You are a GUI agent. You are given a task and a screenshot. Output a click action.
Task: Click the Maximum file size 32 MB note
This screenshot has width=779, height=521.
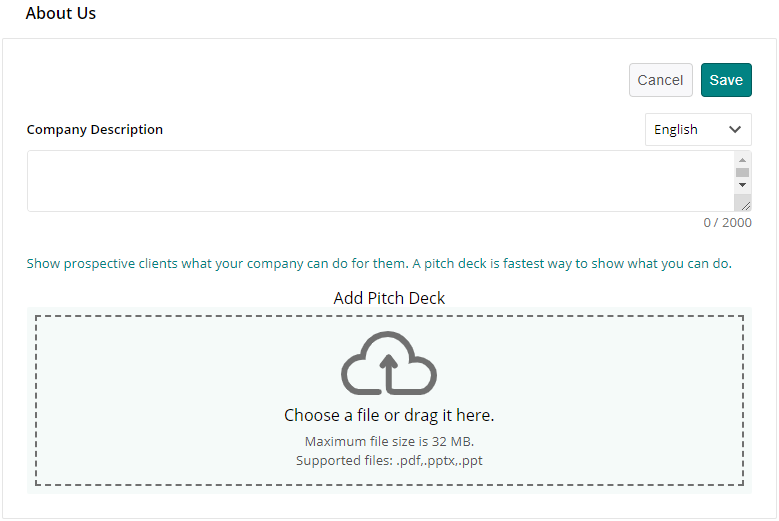(x=389, y=441)
